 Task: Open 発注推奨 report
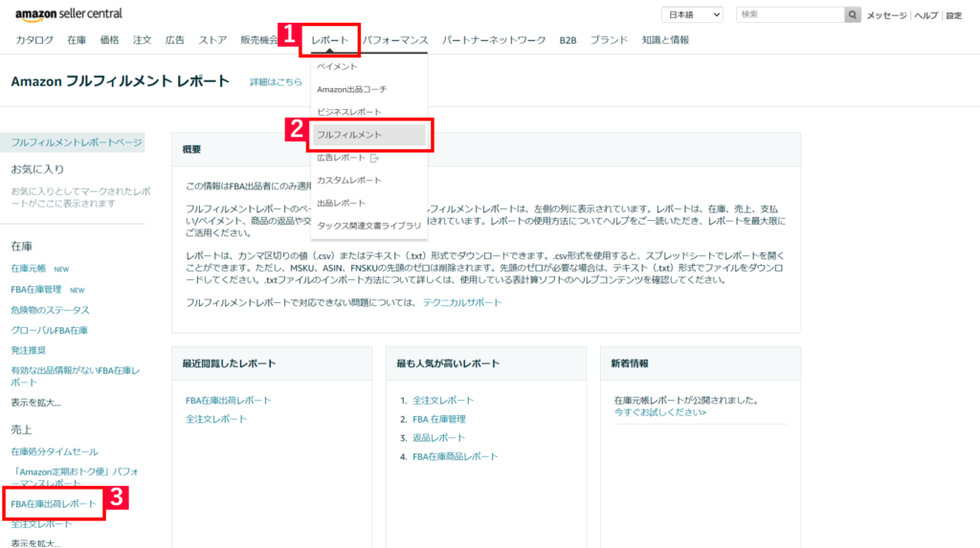tap(28, 350)
